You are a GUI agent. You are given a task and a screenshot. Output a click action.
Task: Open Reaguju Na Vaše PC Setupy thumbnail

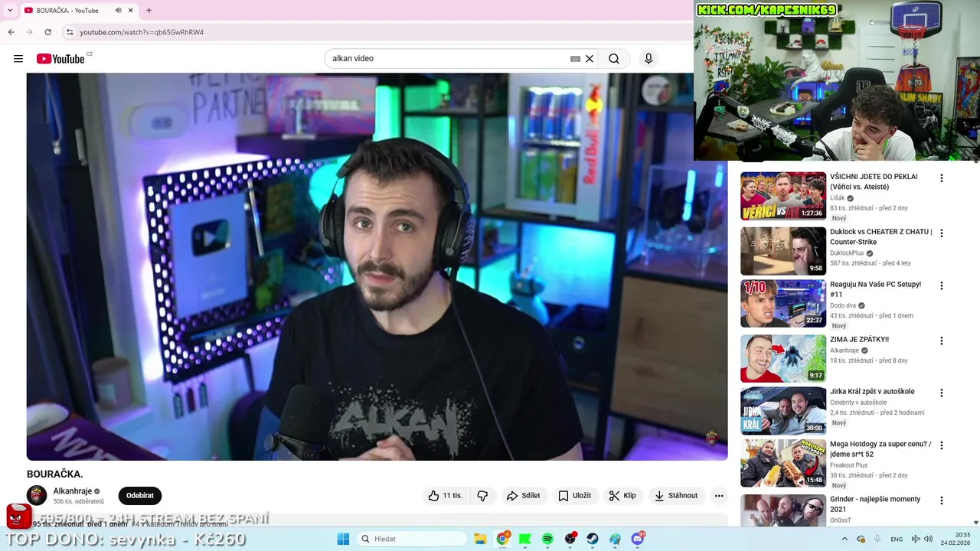783,304
